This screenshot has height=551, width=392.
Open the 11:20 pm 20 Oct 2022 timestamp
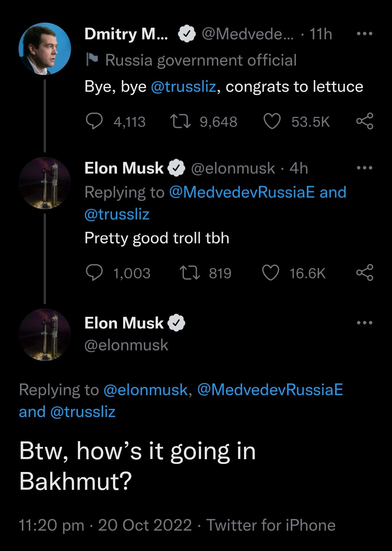coord(105,525)
